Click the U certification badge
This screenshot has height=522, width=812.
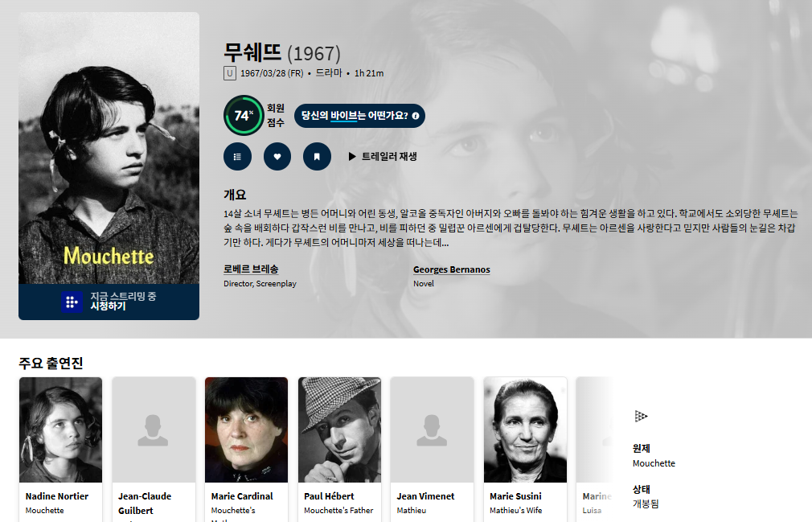230,73
